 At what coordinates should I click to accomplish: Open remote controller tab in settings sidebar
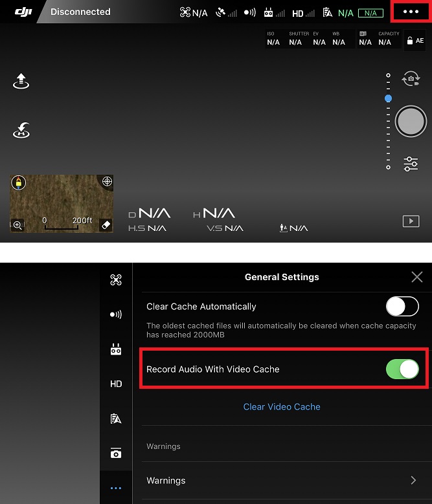(116, 349)
